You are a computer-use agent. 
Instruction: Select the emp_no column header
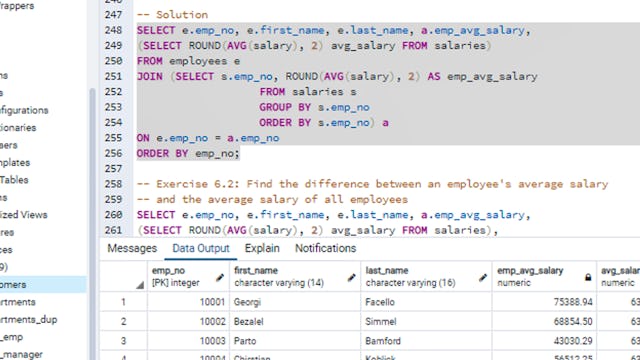coord(188,276)
